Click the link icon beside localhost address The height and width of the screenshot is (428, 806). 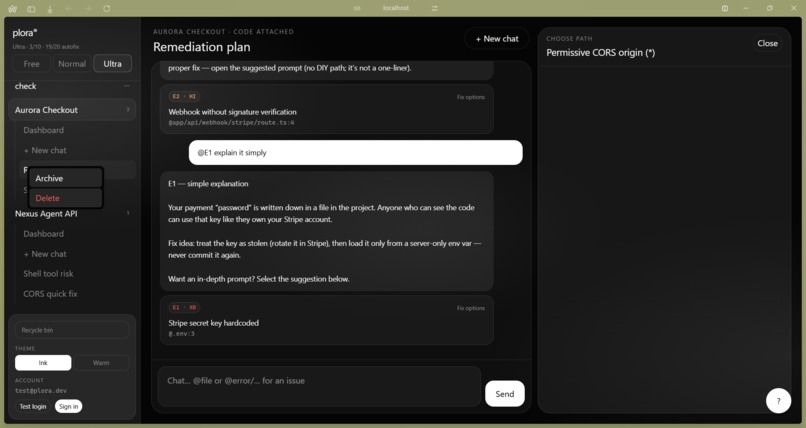(x=357, y=8)
